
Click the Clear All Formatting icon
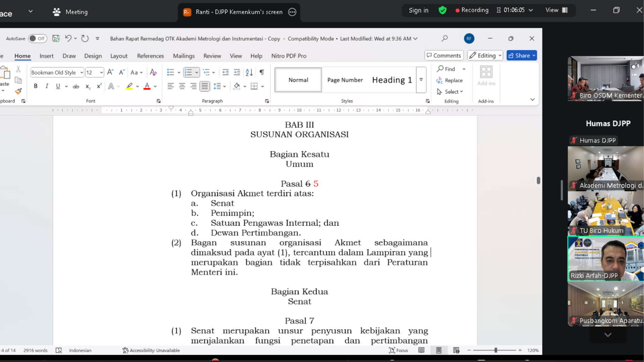(x=153, y=72)
